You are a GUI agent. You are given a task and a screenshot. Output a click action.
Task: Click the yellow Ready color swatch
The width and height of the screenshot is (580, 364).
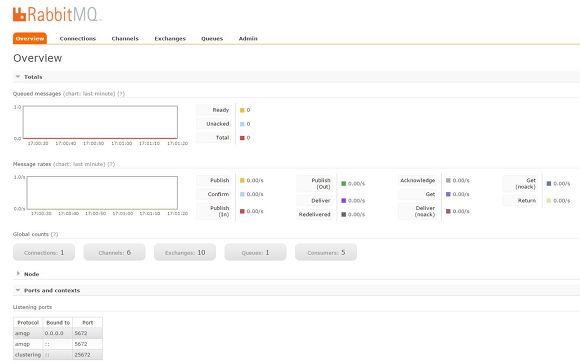242,110
